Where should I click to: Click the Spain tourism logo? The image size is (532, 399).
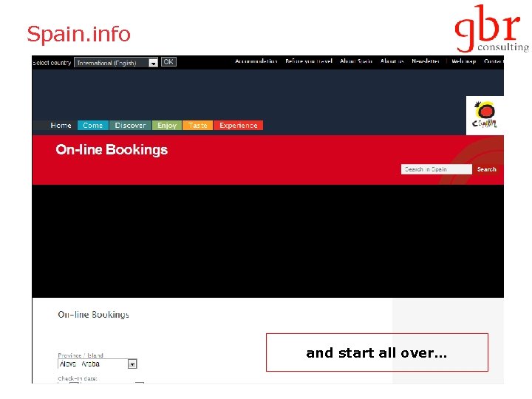[485, 115]
